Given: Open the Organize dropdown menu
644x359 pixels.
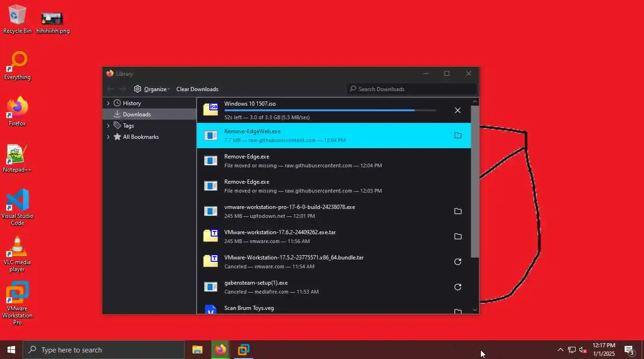Looking at the screenshot, I should (152, 89).
